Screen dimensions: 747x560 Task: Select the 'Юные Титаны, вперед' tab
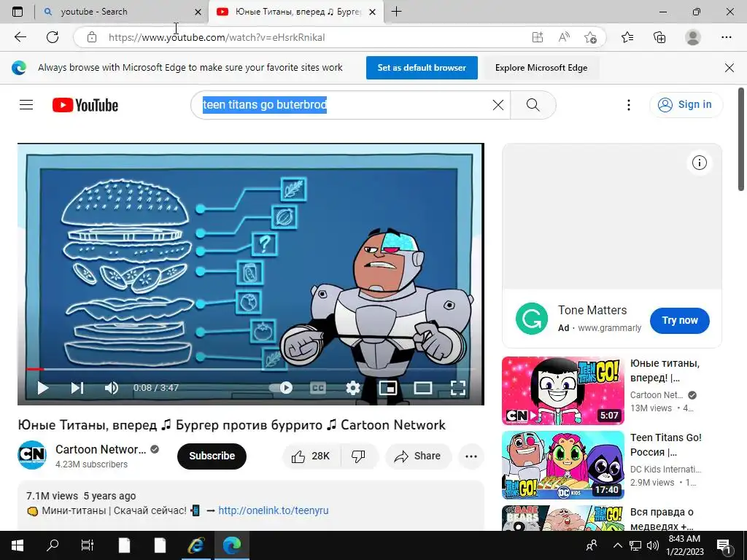pyautogui.click(x=295, y=12)
